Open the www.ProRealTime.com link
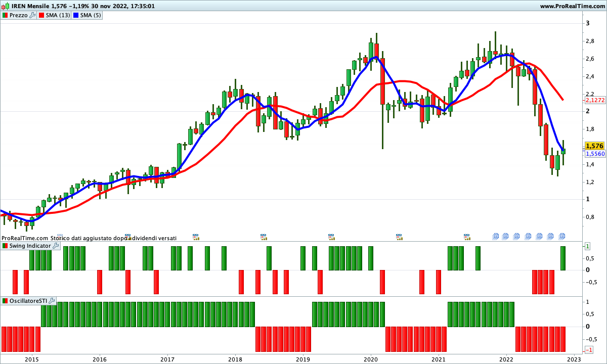Image resolution: width=607 pixels, height=364 pixels. click(572, 7)
